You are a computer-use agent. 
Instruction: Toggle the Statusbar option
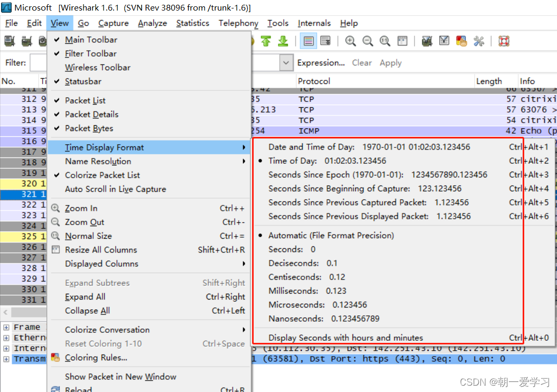[x=150, y=81]
